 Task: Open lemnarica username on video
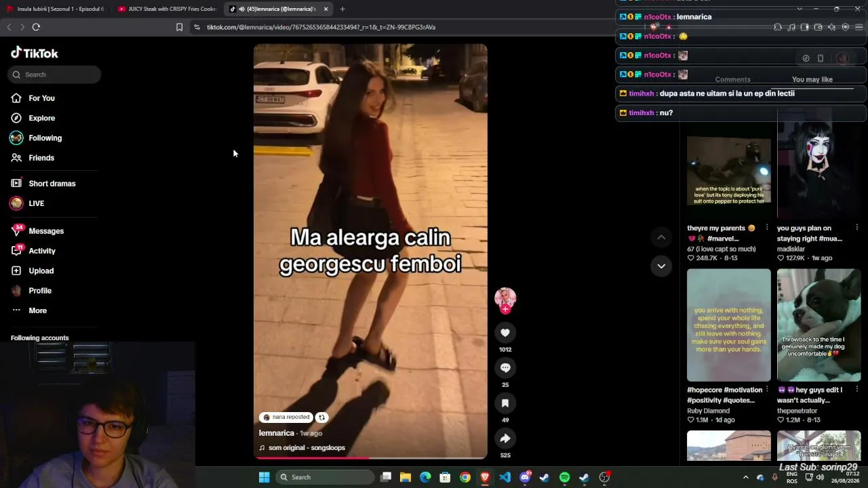click(277, 433)
